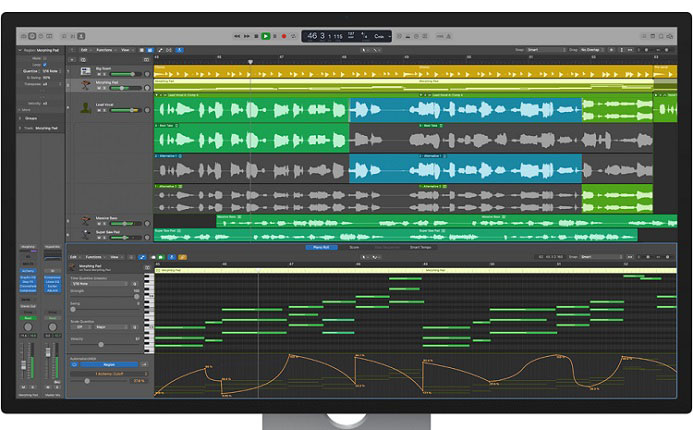Open the Library panel icon
The height and width of the screenshot is (430, 693).
pyautogui.click(x=23, y=36)
